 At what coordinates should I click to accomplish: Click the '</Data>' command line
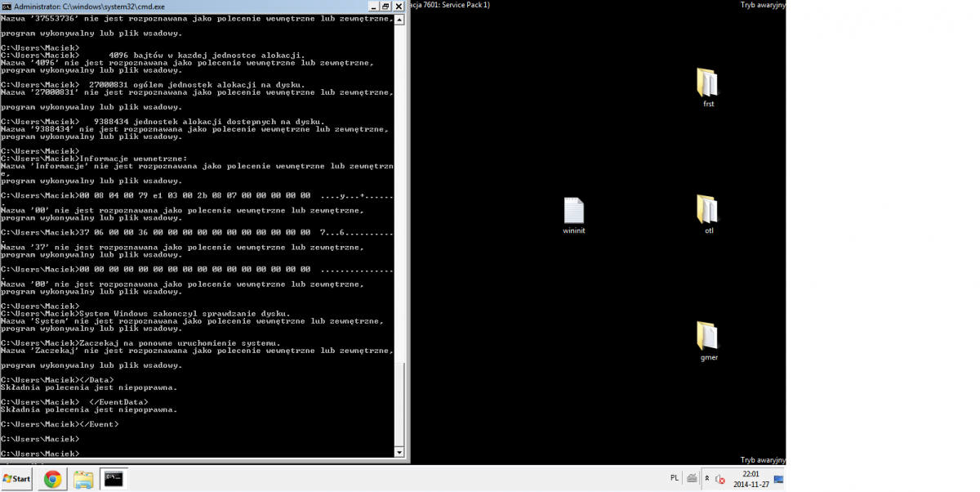(x=57, y=380)
